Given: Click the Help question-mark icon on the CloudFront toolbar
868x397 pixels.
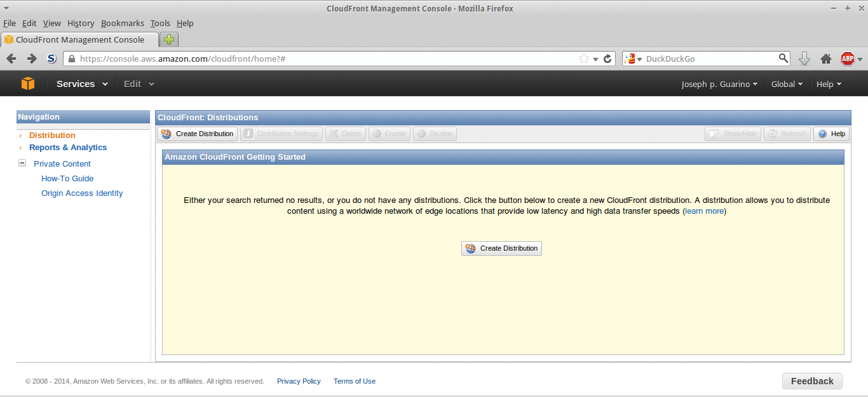Looking at the screenshot, I should [823, 134].
